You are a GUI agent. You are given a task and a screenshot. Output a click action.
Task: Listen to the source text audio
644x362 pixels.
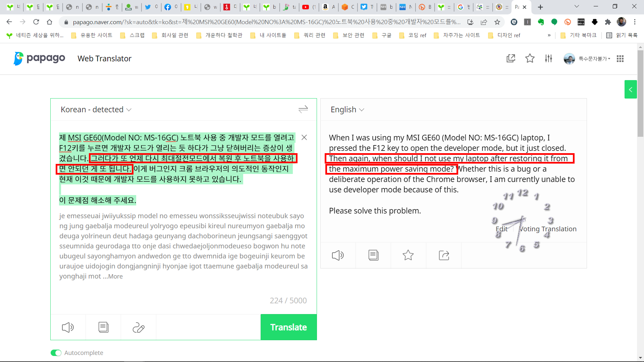68,327
